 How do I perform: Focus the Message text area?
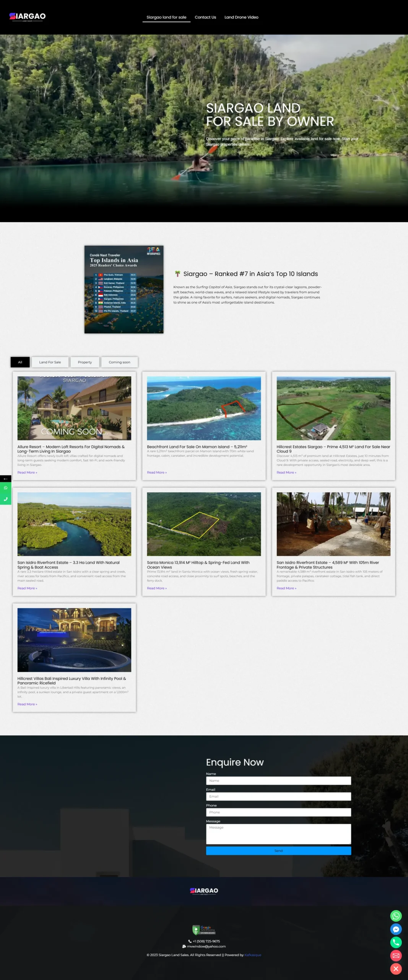tap(278, 834)
